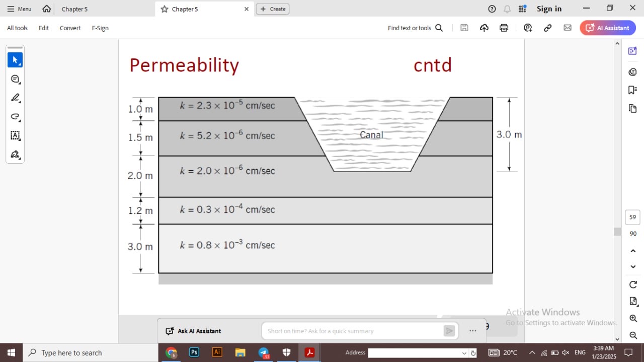Viewport: 644px width, 362px height.
Task: Switch to the first Chapter 5 tab
Action: (x=74, y=9)
